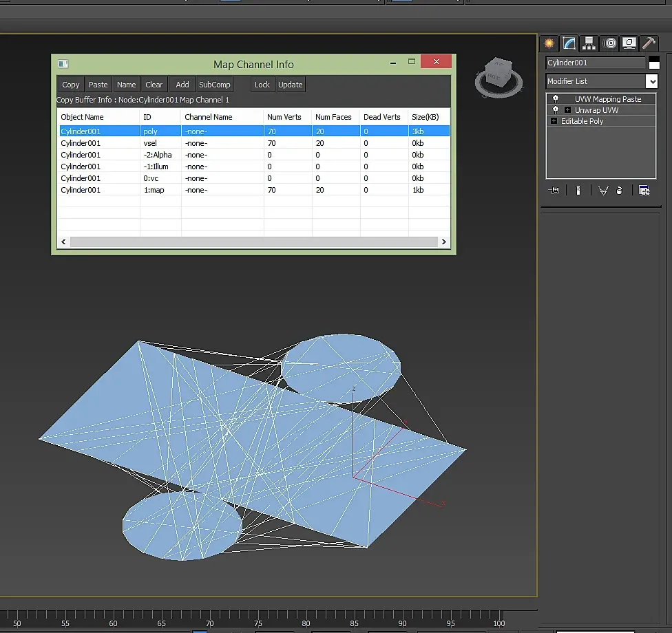
Task: Click Make Unique icon below stack
Action: (603, 190)
